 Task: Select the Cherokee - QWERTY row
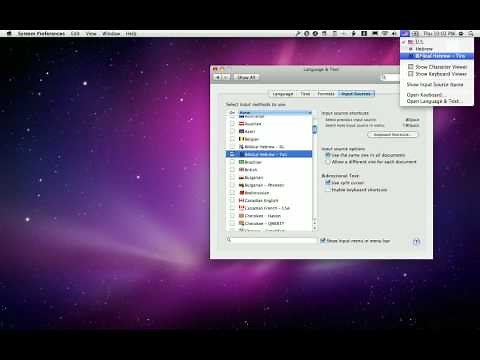click(x=269, y=223)
